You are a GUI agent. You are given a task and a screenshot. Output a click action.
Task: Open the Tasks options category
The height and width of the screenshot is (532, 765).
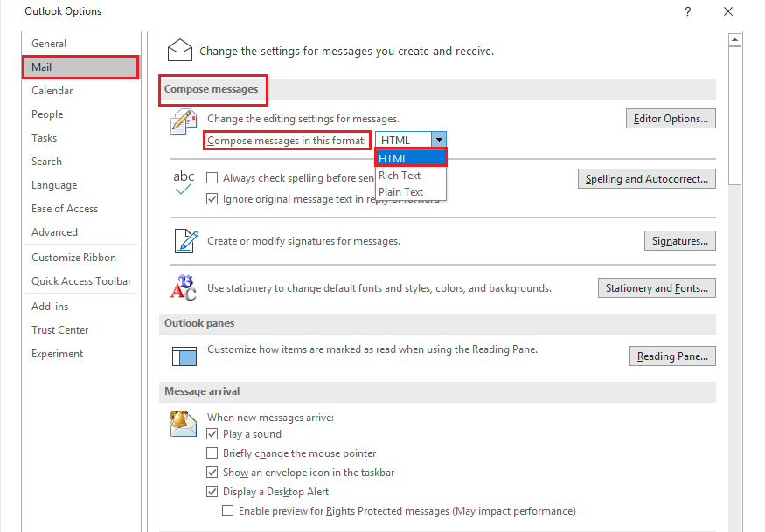click(x=81, y=138)
